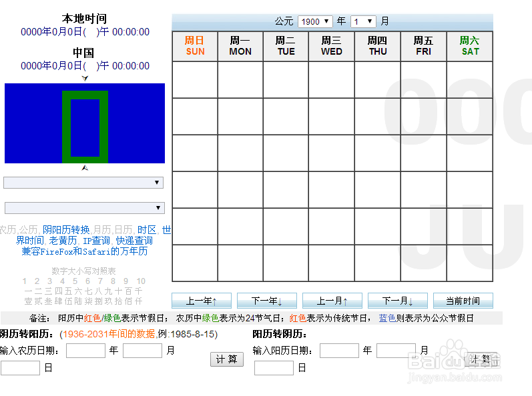The width and height of the screenshot is (532, 396).
Task: Expand the second empty dropdown under the map
Action: pyautogui.click(x=85, y=207)
